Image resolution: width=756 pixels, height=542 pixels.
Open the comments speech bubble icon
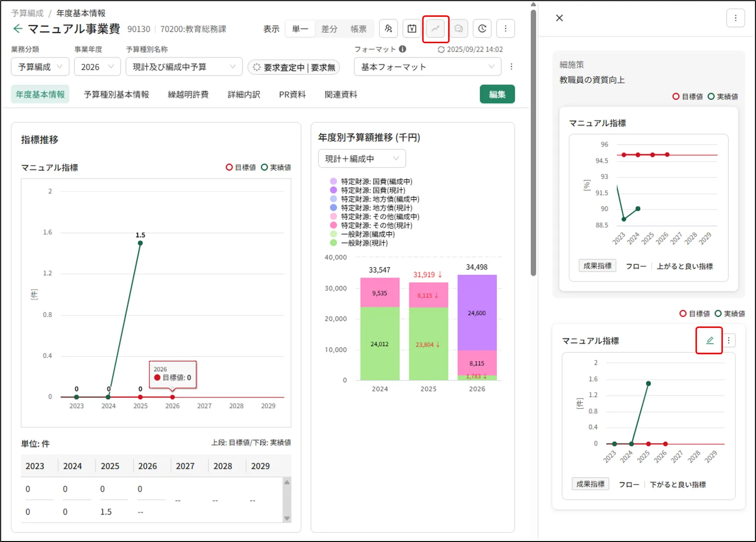click(x=459, y=29)
